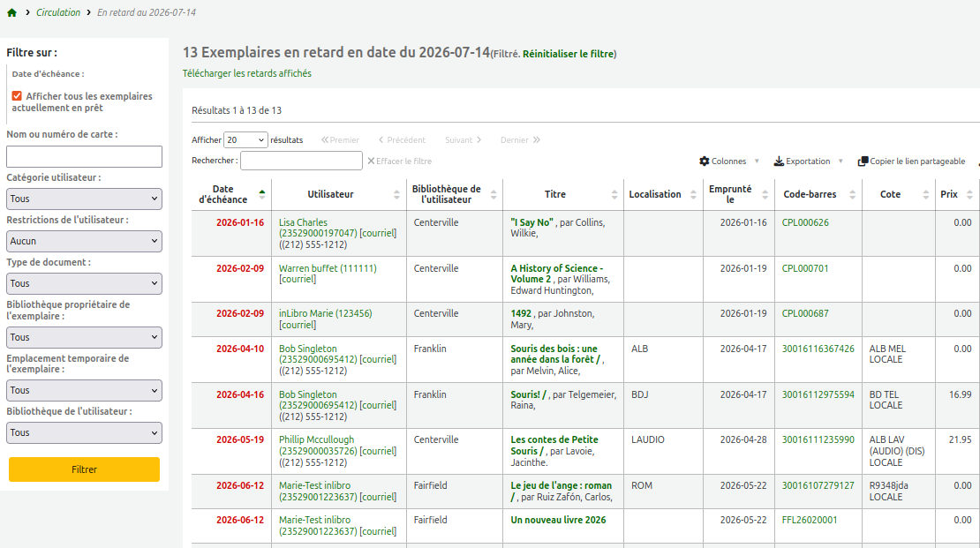Click the copy shareable link icon
This screenshot has width=980, height=548.
(863, 161)
